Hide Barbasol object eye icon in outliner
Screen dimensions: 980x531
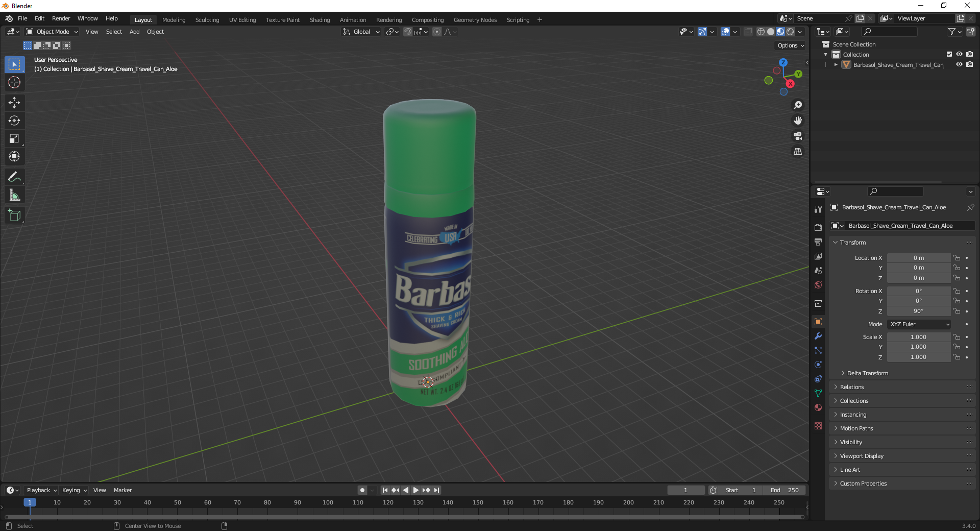pyautogui.click(x=959, y=64)
